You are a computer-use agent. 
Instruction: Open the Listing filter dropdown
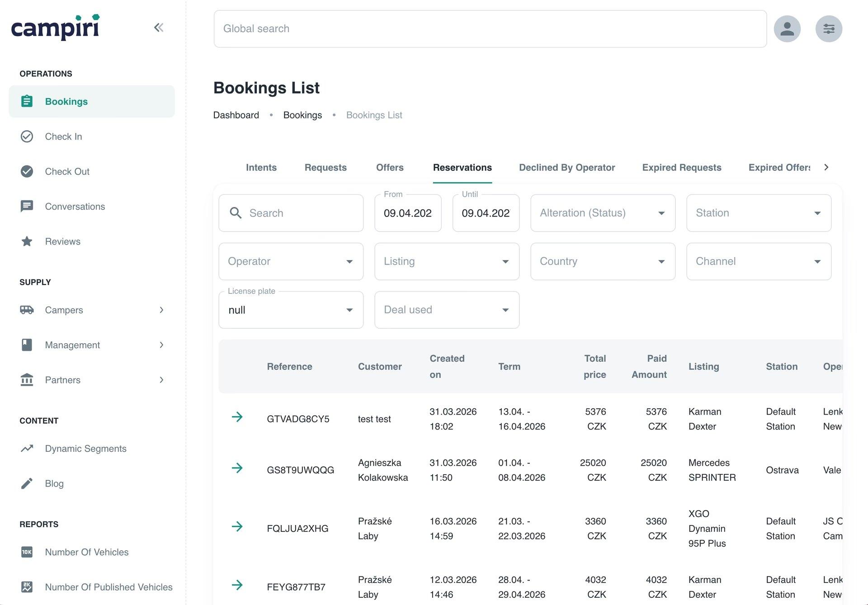pos(447,261)
